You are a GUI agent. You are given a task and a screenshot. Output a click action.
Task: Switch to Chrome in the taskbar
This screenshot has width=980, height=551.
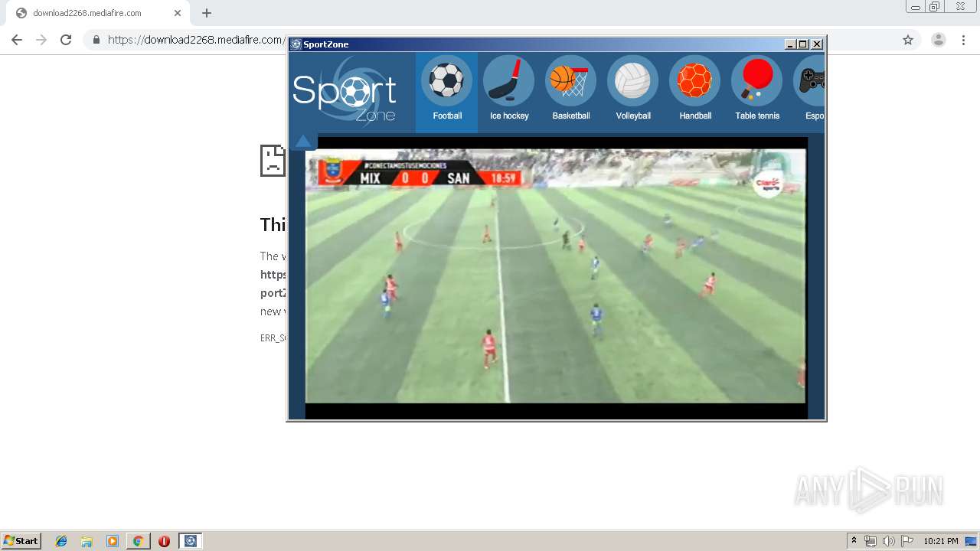pyautogui.click(x=138, y=541)
